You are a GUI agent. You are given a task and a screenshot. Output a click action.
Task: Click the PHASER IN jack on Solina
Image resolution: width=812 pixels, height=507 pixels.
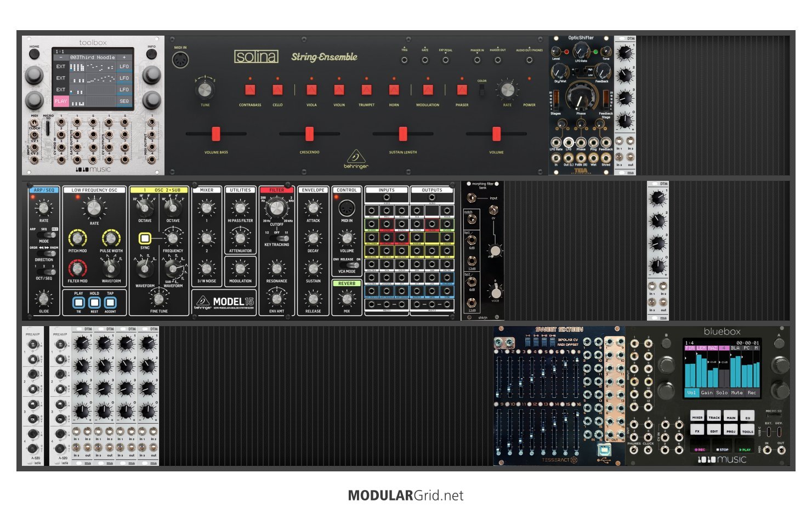(477, 60)
